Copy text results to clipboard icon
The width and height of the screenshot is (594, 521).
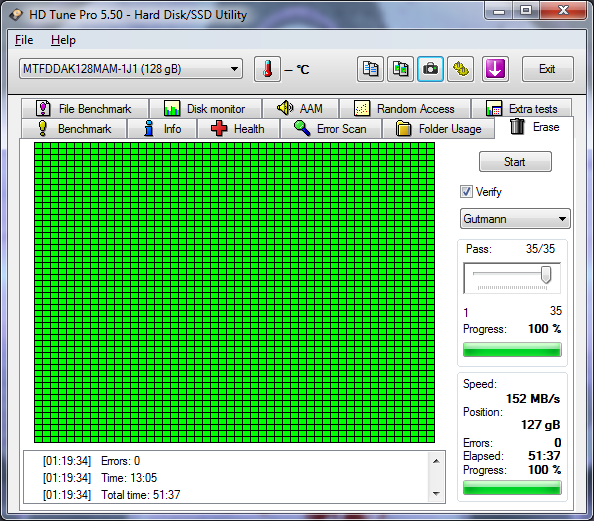(x=370, y=69)
